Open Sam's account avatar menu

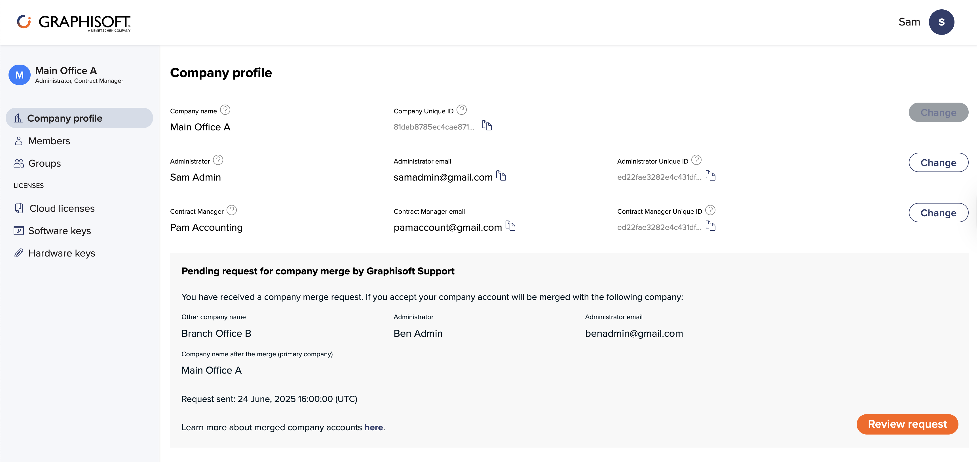[x=941, y=22]
